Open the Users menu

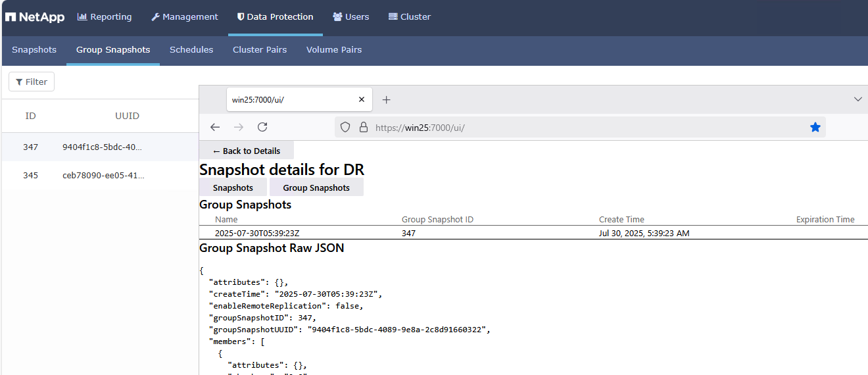(x=350, y=17)
